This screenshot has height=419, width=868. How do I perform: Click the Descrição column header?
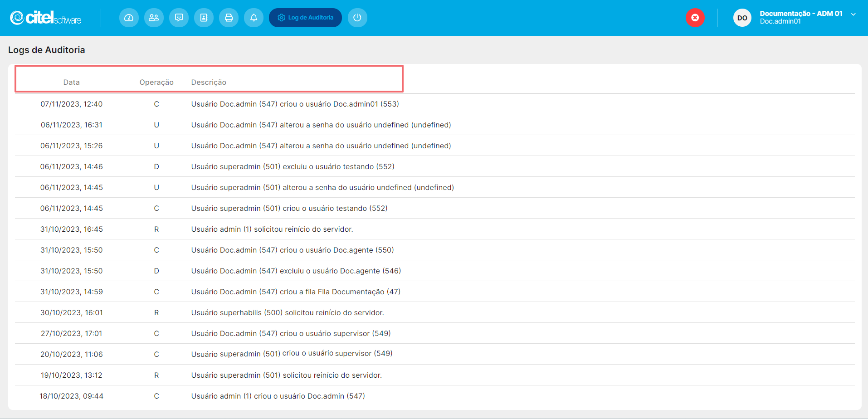pos(209,82)
